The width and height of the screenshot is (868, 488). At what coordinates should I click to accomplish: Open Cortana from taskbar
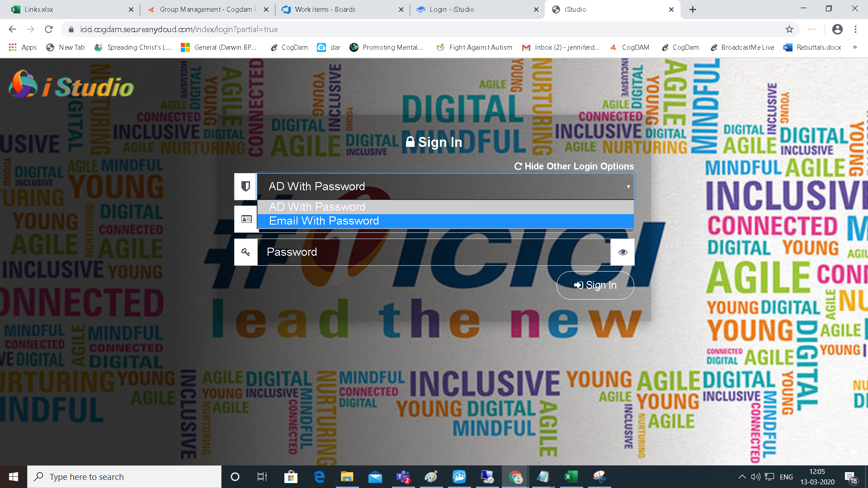[235, 477]
